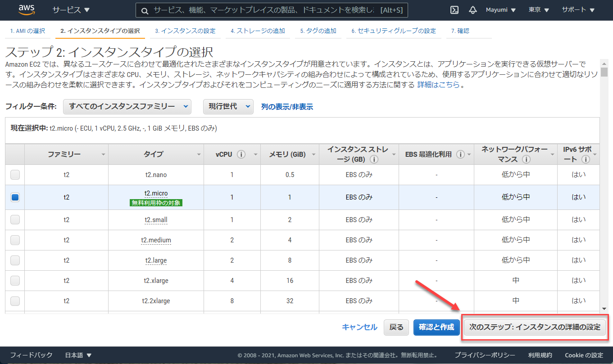The width and height of the screenshot is (613, 364).
Task: Click the t2.xlarge type cell
Action: (x=156, y=281)
